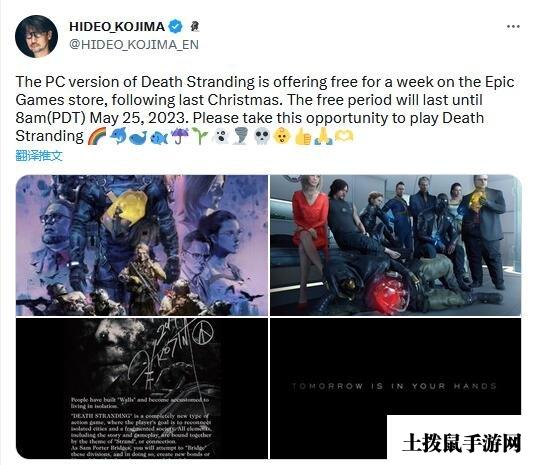Image resolution: width=537 pixels, height=465 pixels.
Task: Click Hideo Kojima's profile avatar
Action: click(36, 36)
